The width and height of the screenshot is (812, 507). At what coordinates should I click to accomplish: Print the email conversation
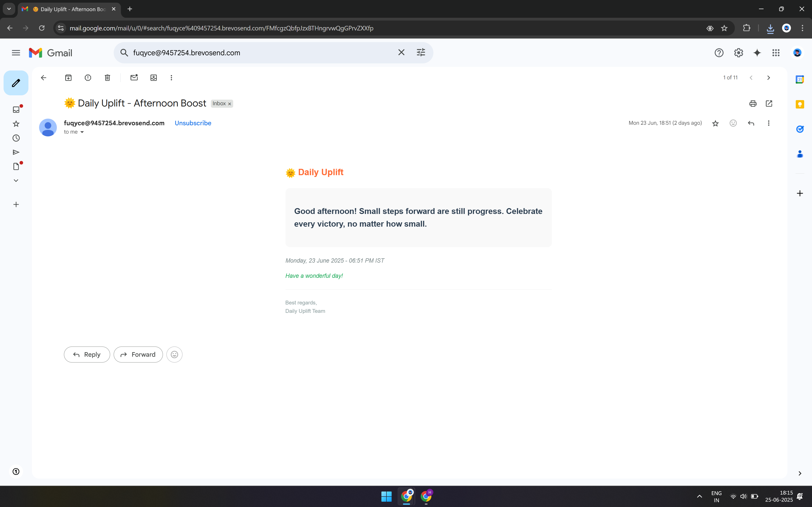753,104
